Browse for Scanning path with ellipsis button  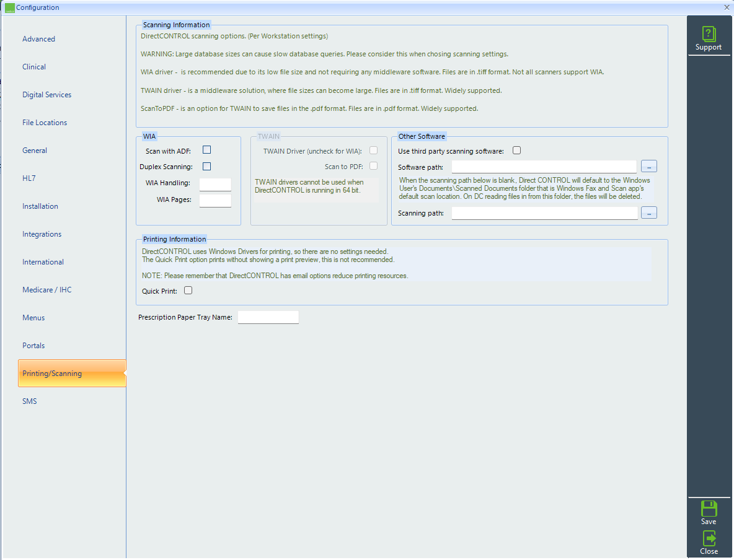[649, 213]
